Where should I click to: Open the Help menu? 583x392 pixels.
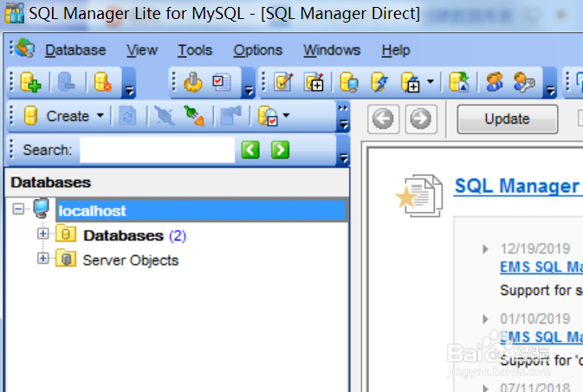point(396,50)
